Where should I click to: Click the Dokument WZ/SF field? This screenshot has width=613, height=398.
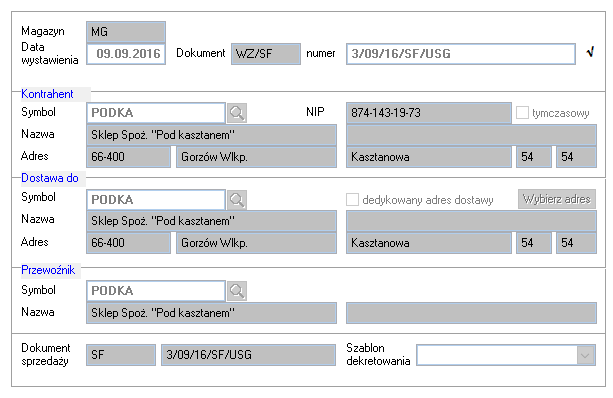[266, 54]
